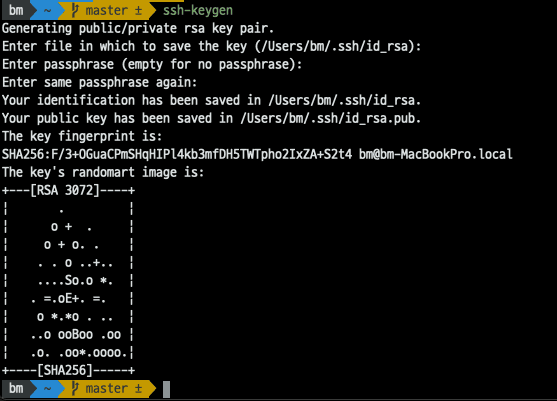The height and width of the screenshot is (401, 557).
Task: Click the /Users/bm/.ssh/id_rsa.pub path
Action: (x=328, y=118)
